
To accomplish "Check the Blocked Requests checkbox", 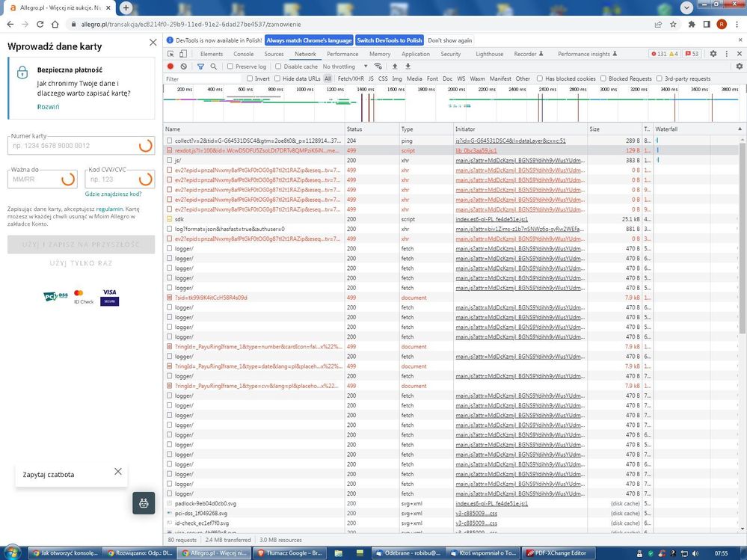I will point(603,79).
